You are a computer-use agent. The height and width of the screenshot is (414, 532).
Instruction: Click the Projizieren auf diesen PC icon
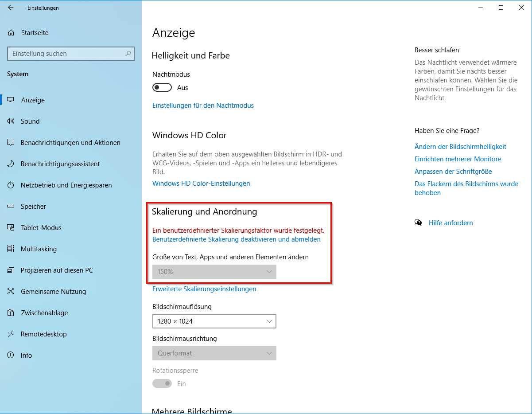pos(11,270)
